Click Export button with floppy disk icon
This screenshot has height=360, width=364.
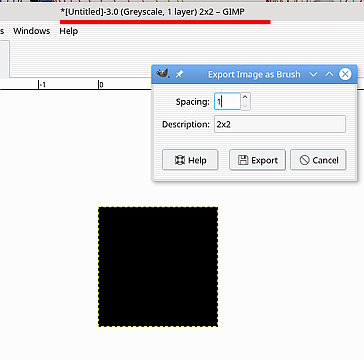click(x=257, y=160)
